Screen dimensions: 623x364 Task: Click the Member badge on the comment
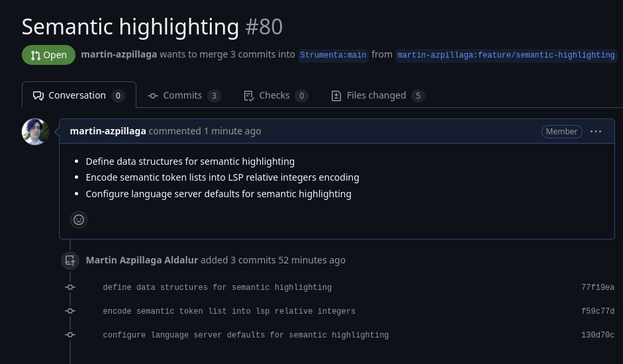[561, 132]
